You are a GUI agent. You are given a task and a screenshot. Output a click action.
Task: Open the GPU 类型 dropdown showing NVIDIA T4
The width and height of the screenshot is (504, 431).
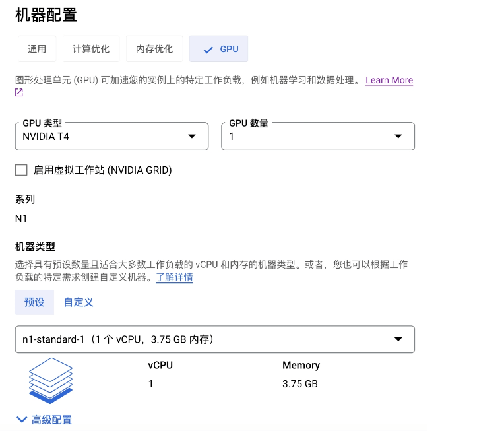click(111, 137)
